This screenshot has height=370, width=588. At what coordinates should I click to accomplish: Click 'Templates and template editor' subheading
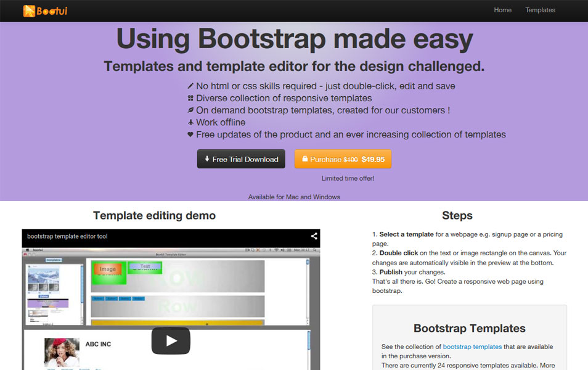pyautogui.click(x=294, y=67)
